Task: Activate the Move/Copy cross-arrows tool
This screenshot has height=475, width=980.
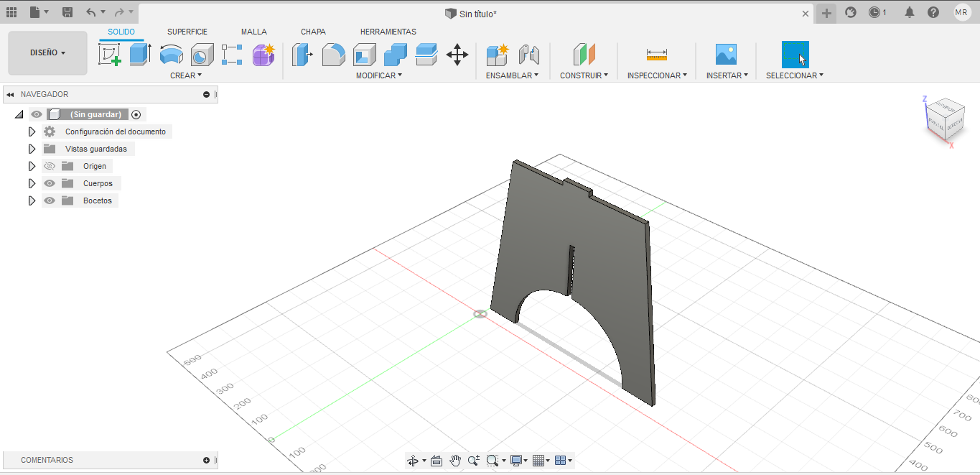Action: (457, 55)
